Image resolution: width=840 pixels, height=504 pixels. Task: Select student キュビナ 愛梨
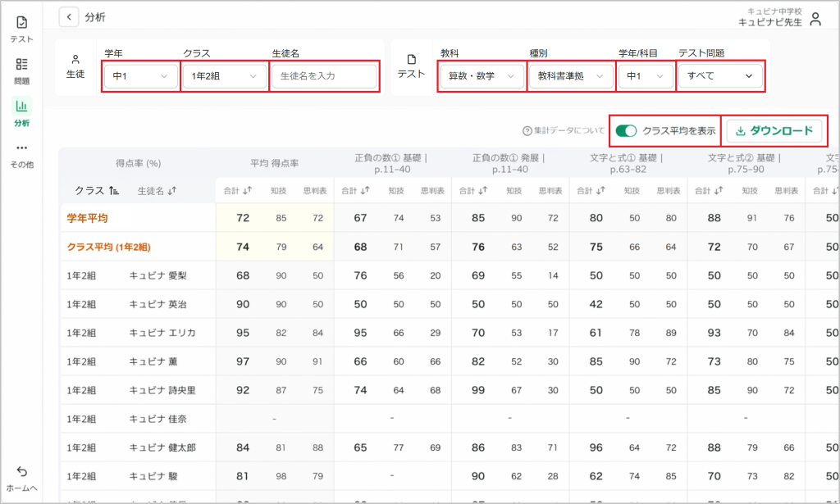(x=158, y=275)
